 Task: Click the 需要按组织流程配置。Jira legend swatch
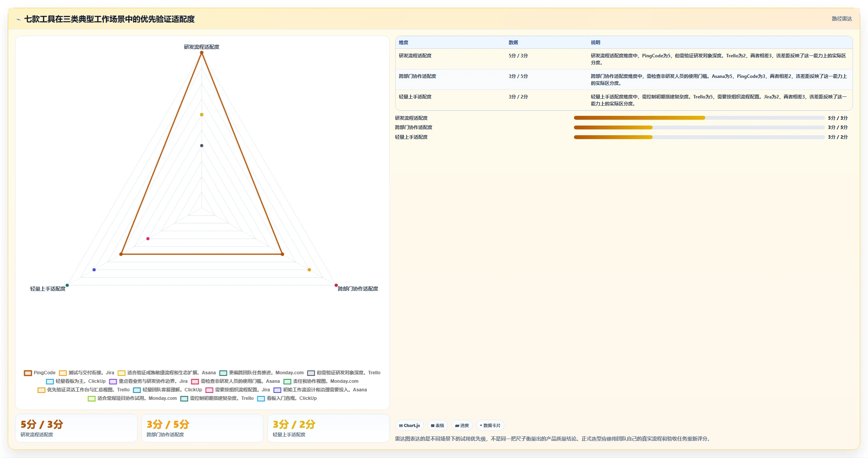[209, 390]
